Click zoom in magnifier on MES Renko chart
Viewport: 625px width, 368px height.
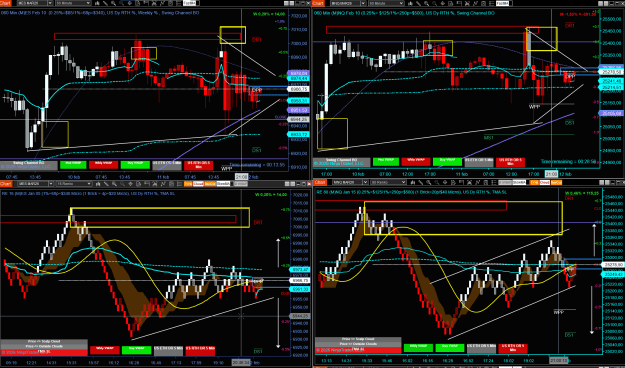coord(114,183)
